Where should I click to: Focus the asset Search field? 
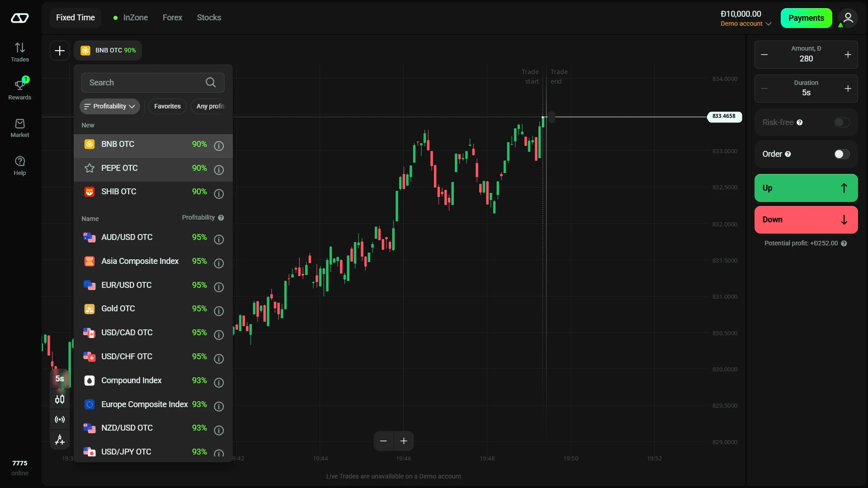153,83
